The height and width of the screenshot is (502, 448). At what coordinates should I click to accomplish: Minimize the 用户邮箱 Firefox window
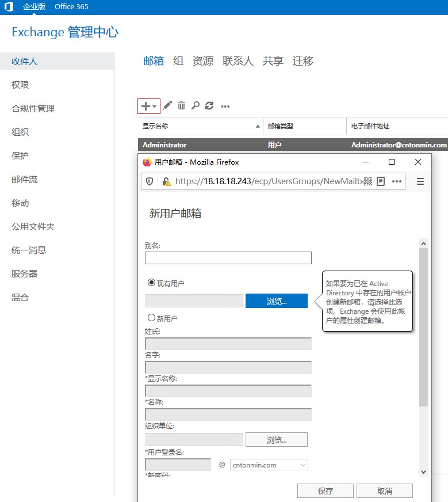coord(366,162)
